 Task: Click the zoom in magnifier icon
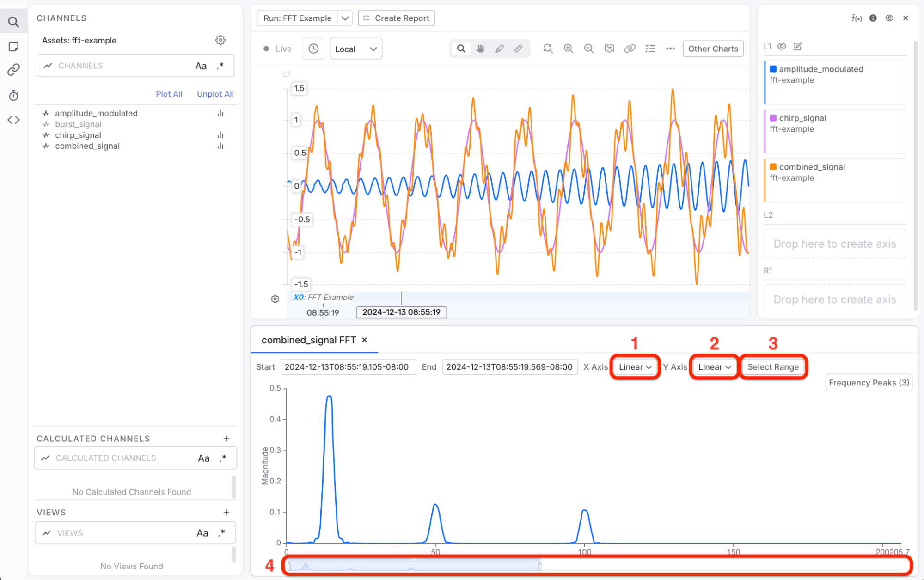click(568, 49)
